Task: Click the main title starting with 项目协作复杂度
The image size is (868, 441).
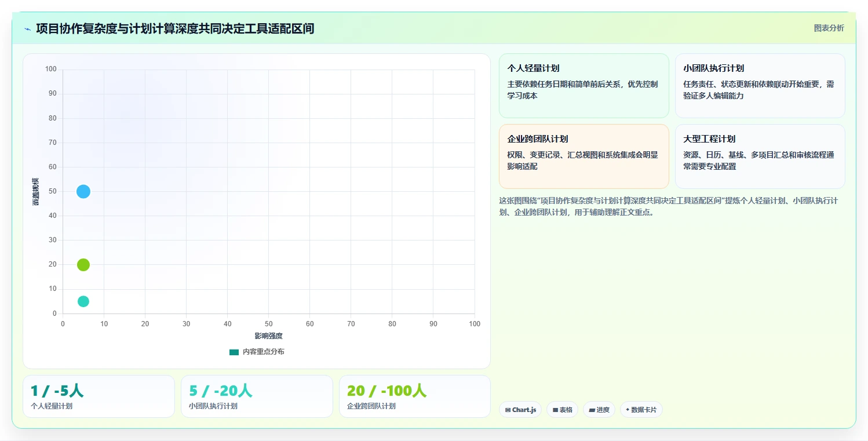Action: [x=175, y=28]
